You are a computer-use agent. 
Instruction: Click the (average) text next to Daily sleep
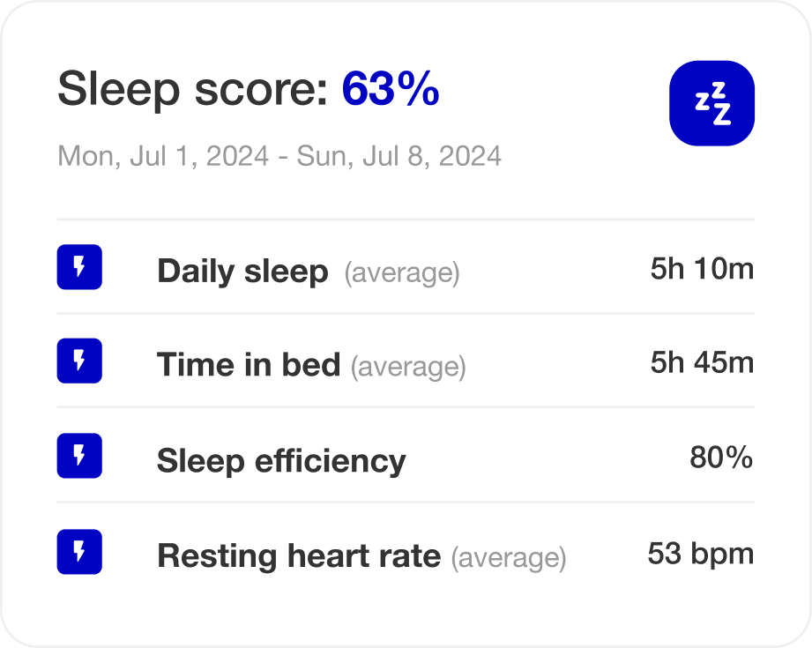[x=402, y=273]
